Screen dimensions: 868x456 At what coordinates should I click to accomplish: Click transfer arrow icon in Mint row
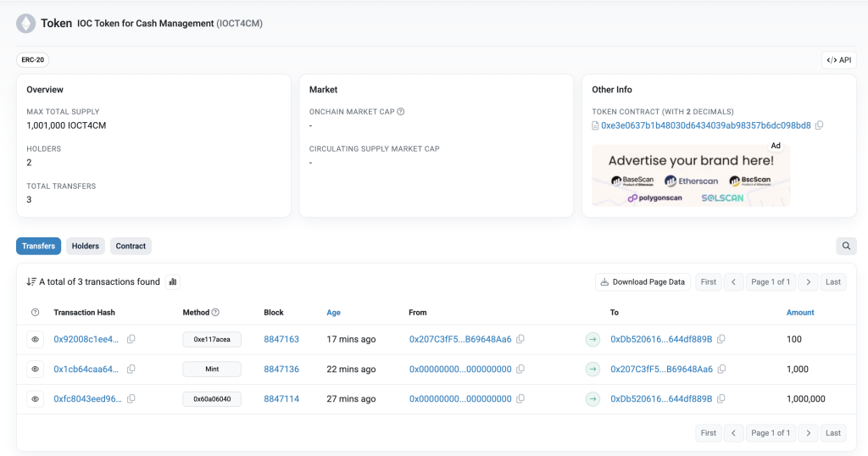pyautogui.click(x=593, y=369)
